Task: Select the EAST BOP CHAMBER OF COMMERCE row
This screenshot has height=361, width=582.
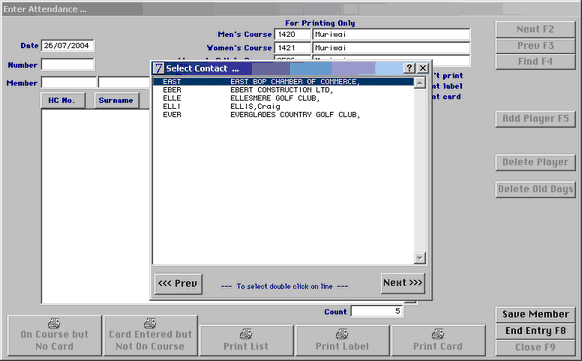Action: click(x=284, y=82)
